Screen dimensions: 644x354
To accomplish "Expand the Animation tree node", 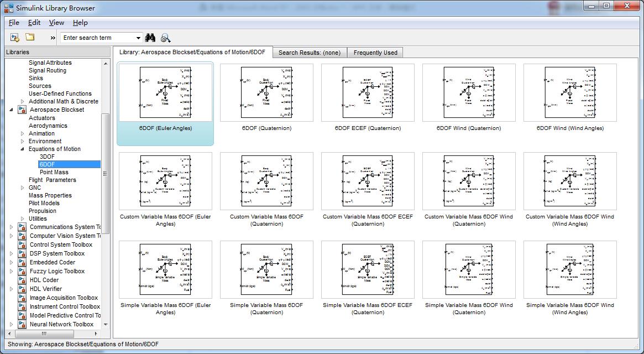I will click(x=23, y=133).
